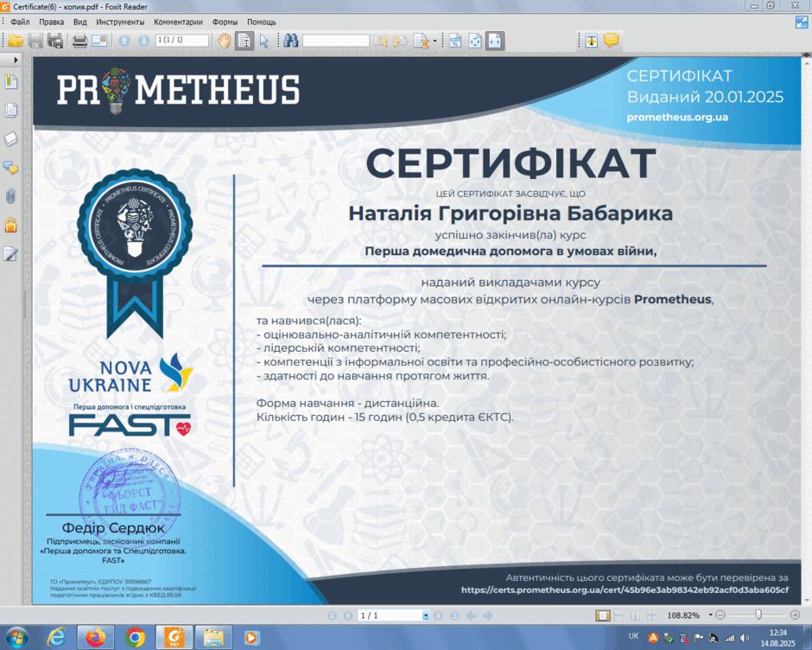812x650 pixels.
Task: Print the document with printer icon
Action: point(79,41)
